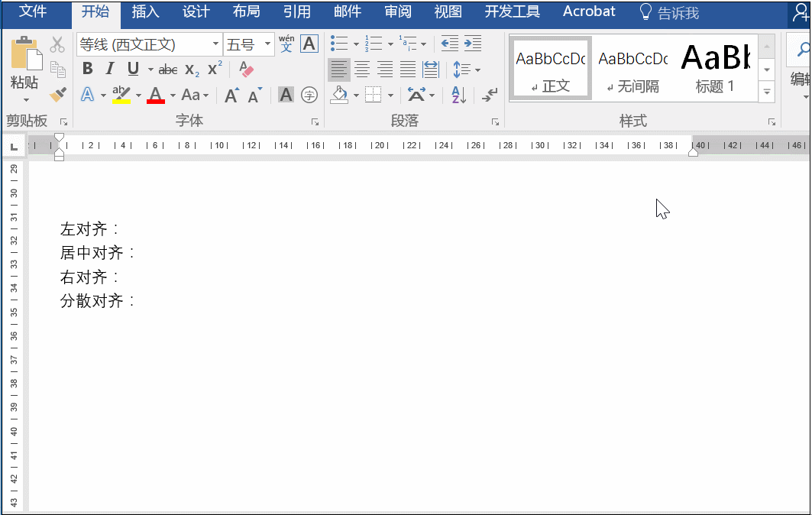The width and height of the screenshot is (812, 515).
Task: Toggle strikethrough abc
Action: pos(168,70)
